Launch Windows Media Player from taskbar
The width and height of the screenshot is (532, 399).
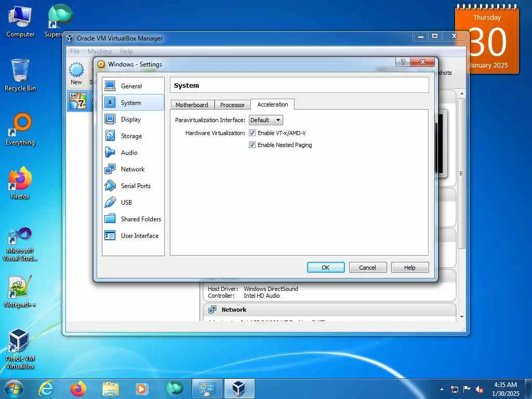pyautogui.click(x=141, y=389)
